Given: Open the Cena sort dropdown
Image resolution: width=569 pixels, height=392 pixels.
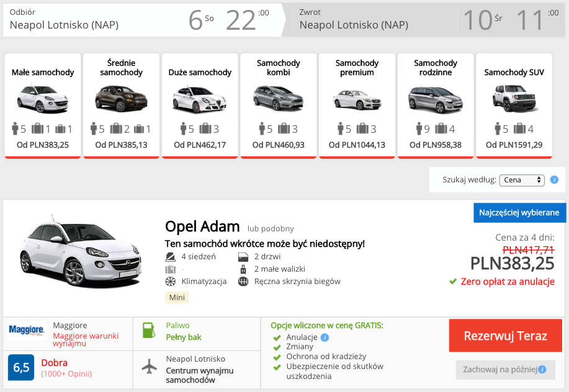Looking at the screenshot, I should point(522,180).
